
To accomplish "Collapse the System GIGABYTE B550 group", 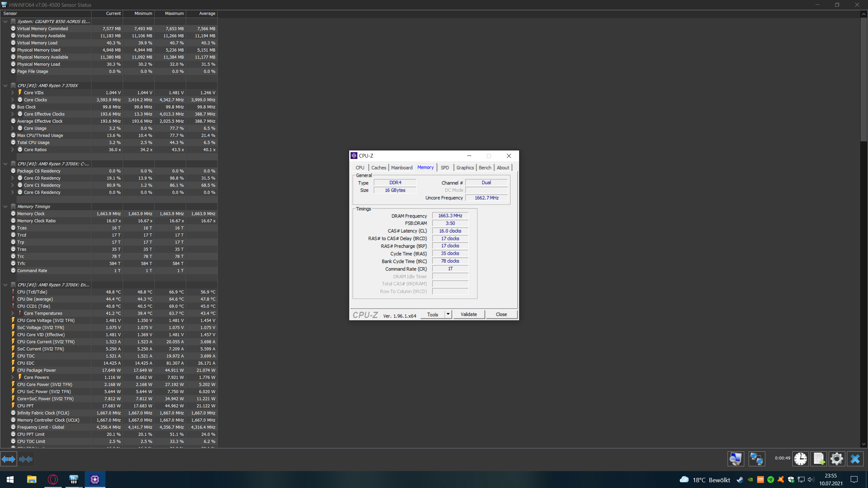I will [5, 21].
